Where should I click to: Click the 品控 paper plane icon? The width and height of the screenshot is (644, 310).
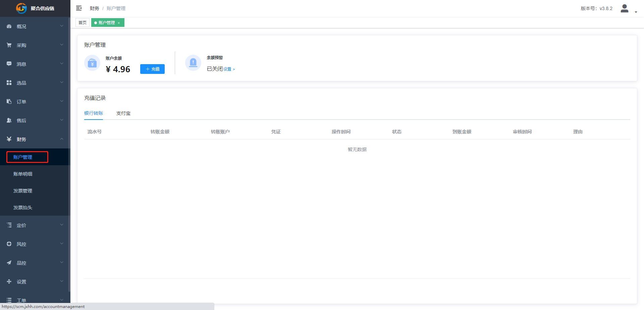tap(9, 263)
